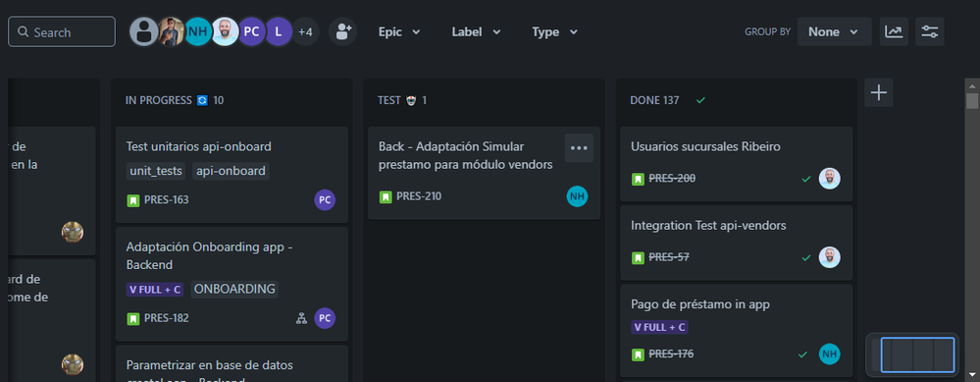980x382 pixels.
Task: Open the Epic filter dropdown
Action: click(x=398, y=31)
